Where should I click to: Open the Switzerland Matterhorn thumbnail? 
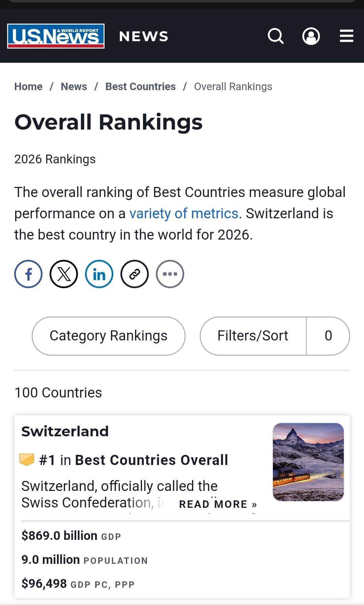[308, 462]
